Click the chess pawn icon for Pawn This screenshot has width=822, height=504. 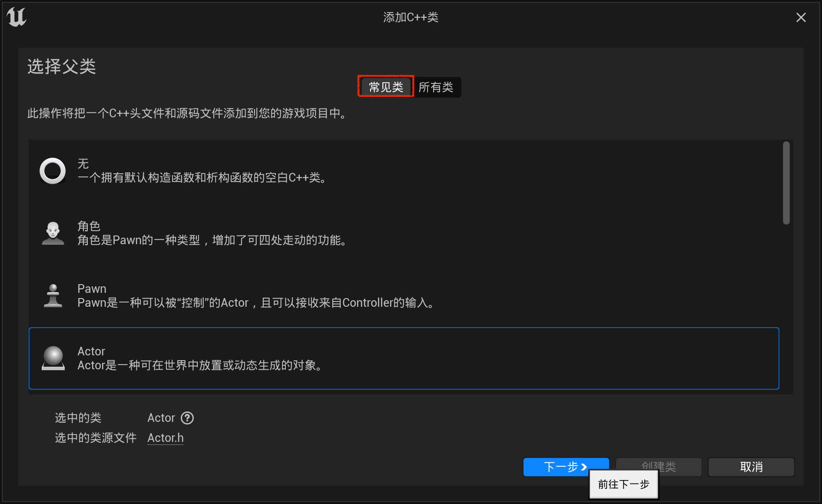(53, 295)
